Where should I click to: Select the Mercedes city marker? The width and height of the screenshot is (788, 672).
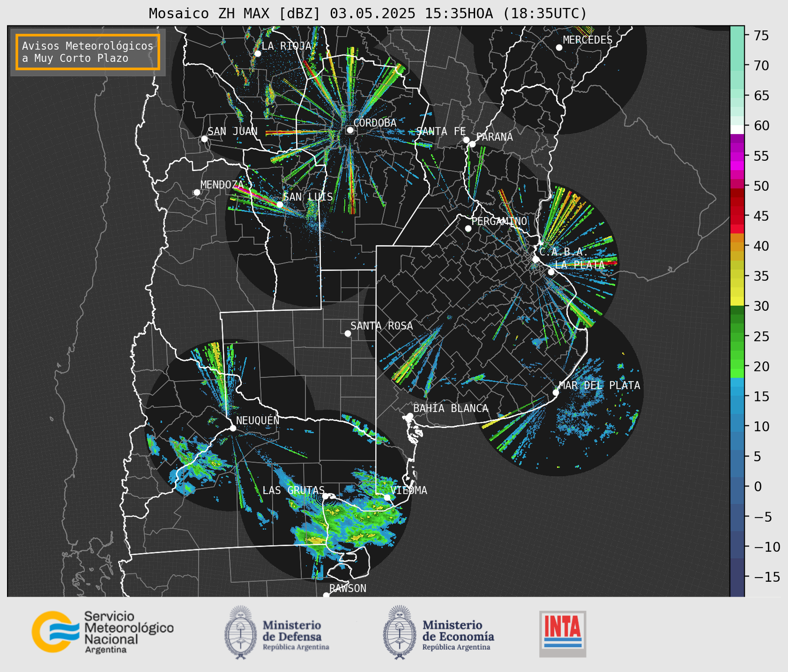(x=559, y=47)
